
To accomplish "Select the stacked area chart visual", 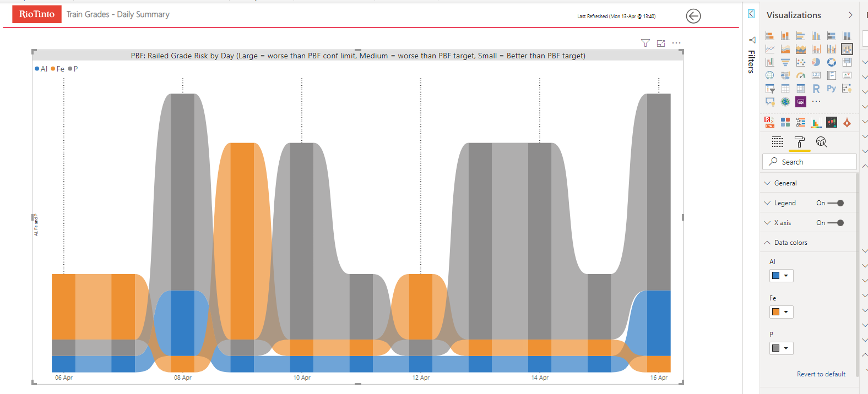I will [801, 49].
